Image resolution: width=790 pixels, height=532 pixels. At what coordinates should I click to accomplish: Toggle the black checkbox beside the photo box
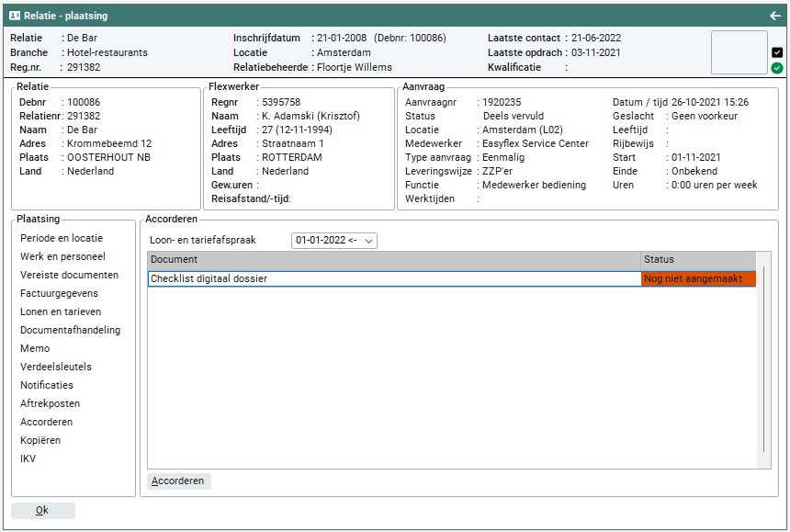point(777,52)
